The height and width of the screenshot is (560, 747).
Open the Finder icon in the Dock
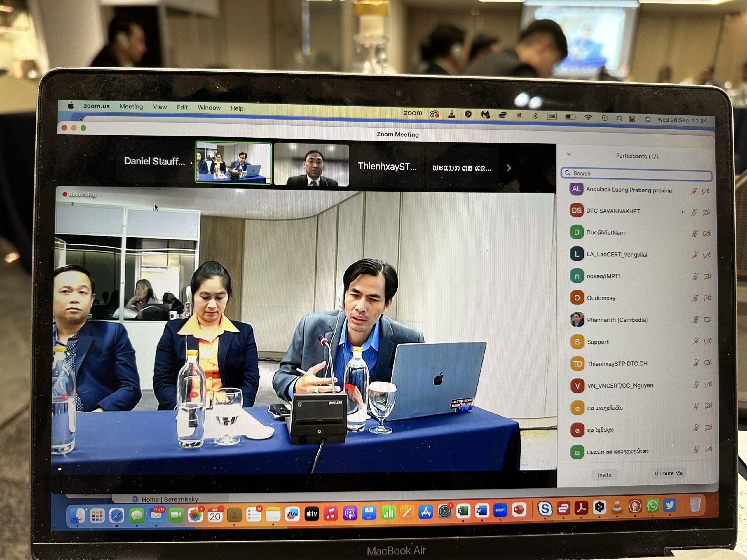click(77, 515)
